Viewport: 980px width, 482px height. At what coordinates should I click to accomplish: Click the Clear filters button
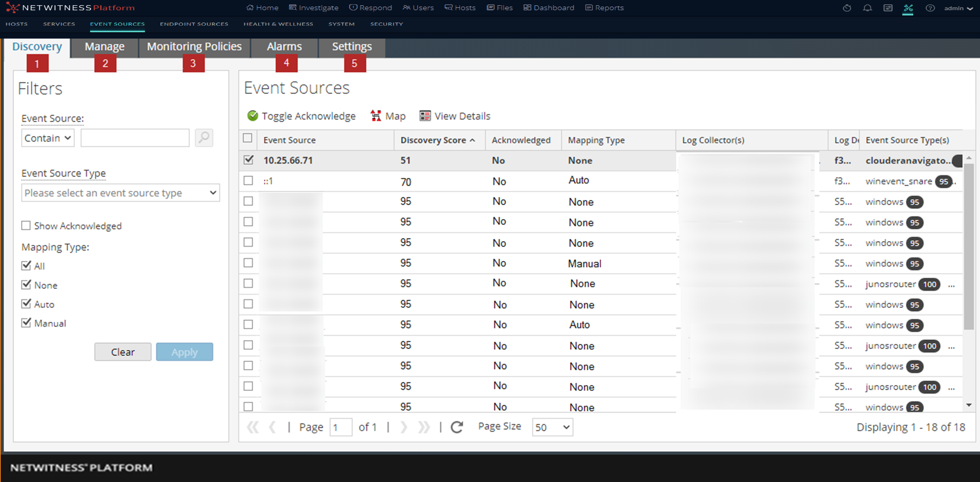coord(123,352)
